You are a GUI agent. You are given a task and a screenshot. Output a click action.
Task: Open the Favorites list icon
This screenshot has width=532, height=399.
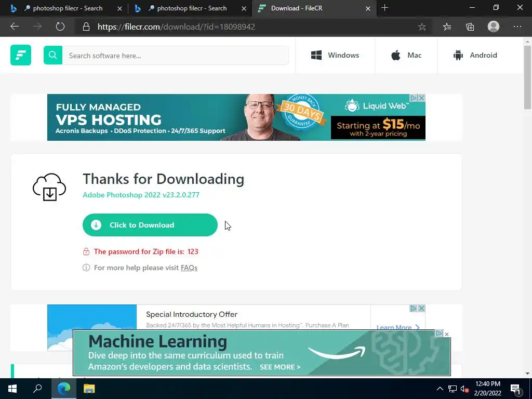pos(447,27)
